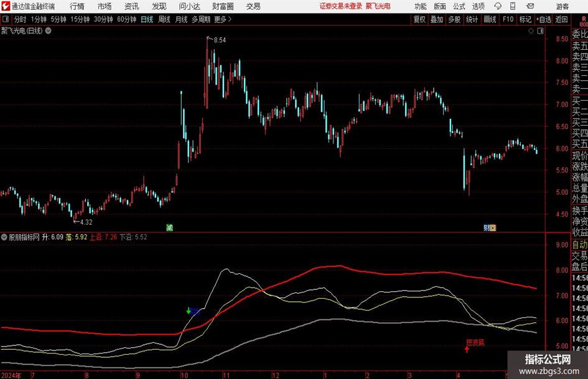Expand the 股朋指标网 indicator dropdown
Screen dimensions: 588x379
4,237
